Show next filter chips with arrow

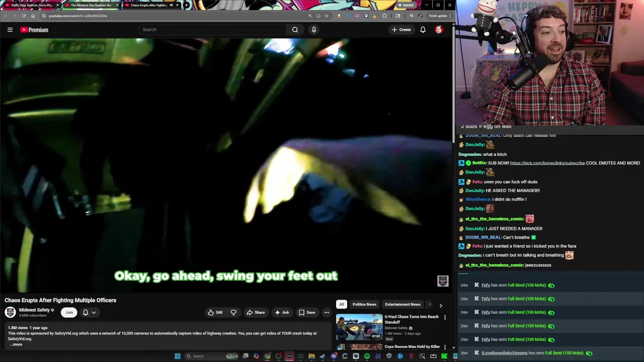click(441, 305)
